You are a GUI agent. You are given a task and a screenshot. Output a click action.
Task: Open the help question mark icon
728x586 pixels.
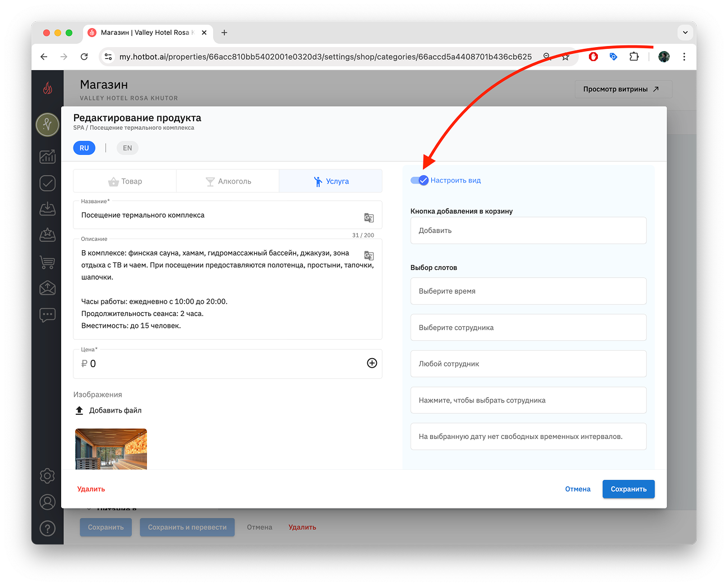(x=48, y=528)
